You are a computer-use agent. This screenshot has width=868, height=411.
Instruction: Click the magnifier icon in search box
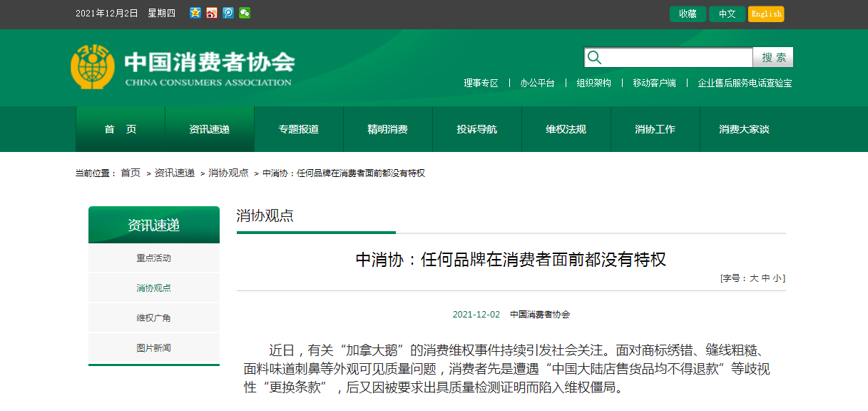594,58
